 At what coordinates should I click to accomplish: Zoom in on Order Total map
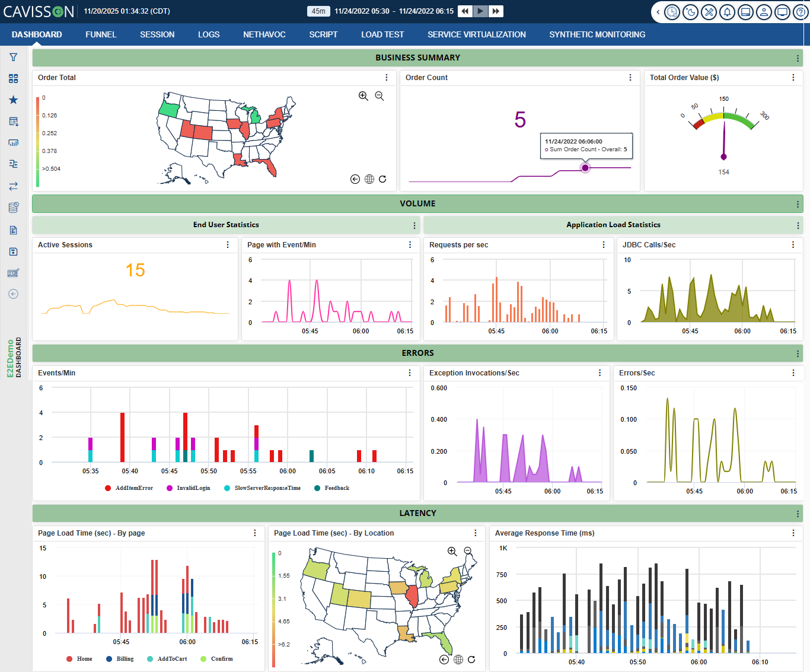(x=363, y=96)
